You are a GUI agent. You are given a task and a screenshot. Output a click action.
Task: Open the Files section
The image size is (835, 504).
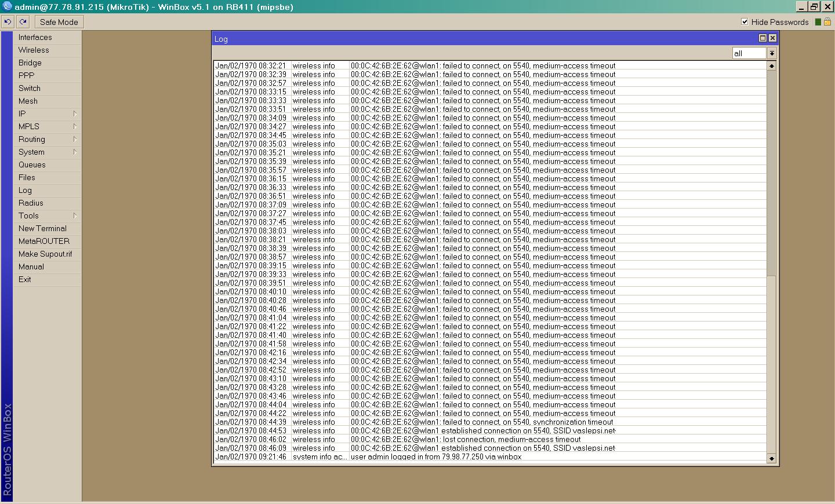coord(27,177)
